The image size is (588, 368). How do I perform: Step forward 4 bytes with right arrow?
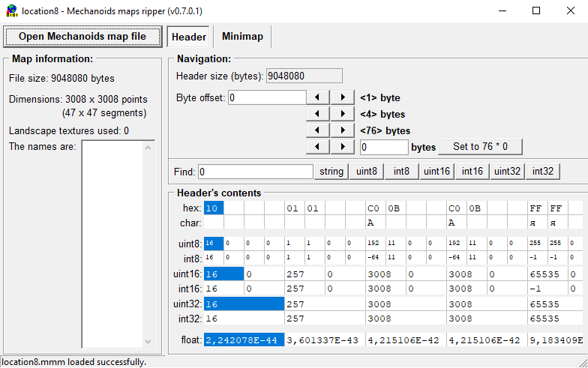pyautogui.click(x=343, y=114)
